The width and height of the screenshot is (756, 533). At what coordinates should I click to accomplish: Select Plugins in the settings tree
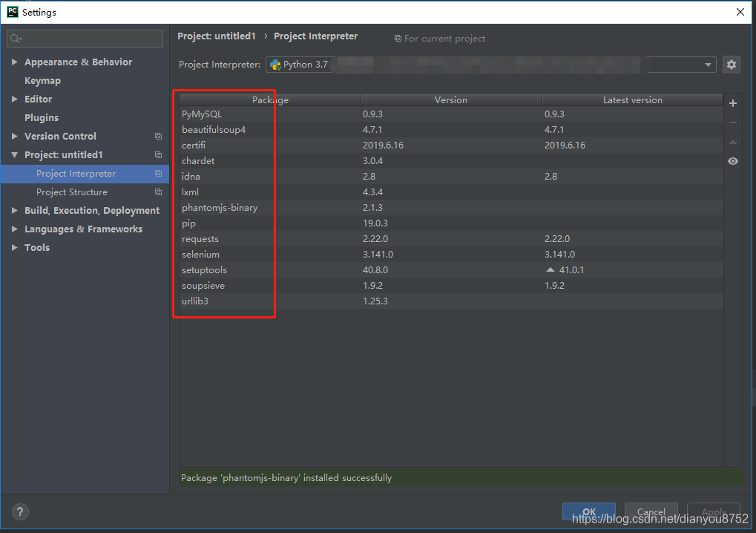42,118
